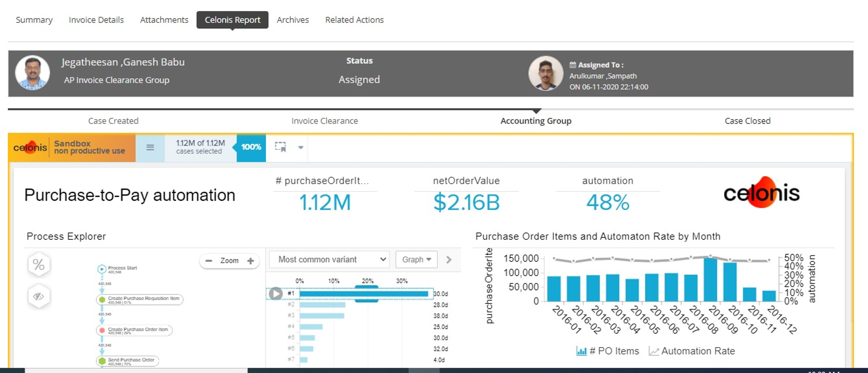
Task: Zoom in with the plus button
Action: [x=250, y=261]
